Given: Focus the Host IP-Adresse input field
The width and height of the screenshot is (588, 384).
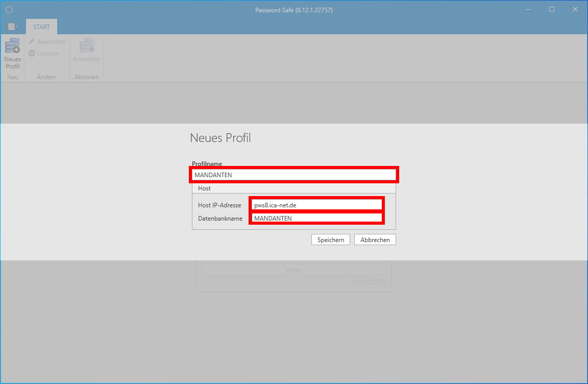Looking at the screenshot, I should click(x=316, y=205).
